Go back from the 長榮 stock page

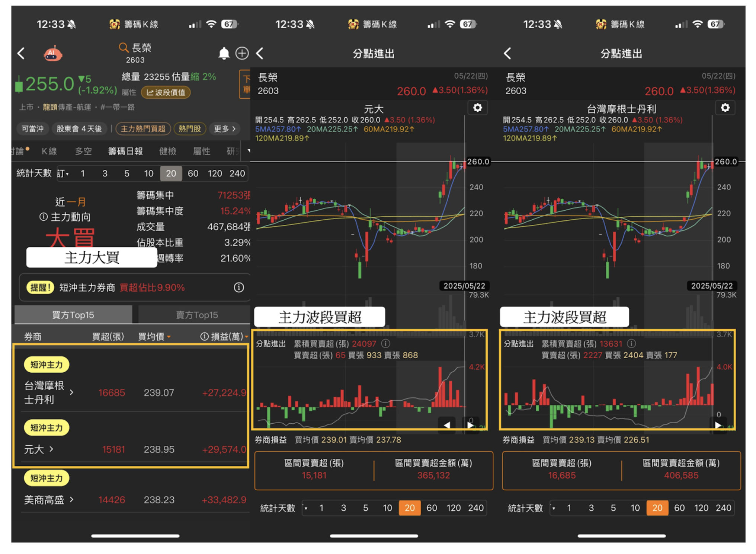coord(21,54)
